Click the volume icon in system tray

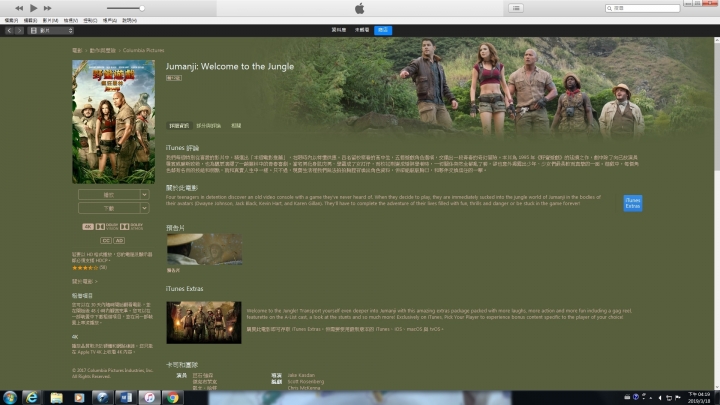(660, 398)
